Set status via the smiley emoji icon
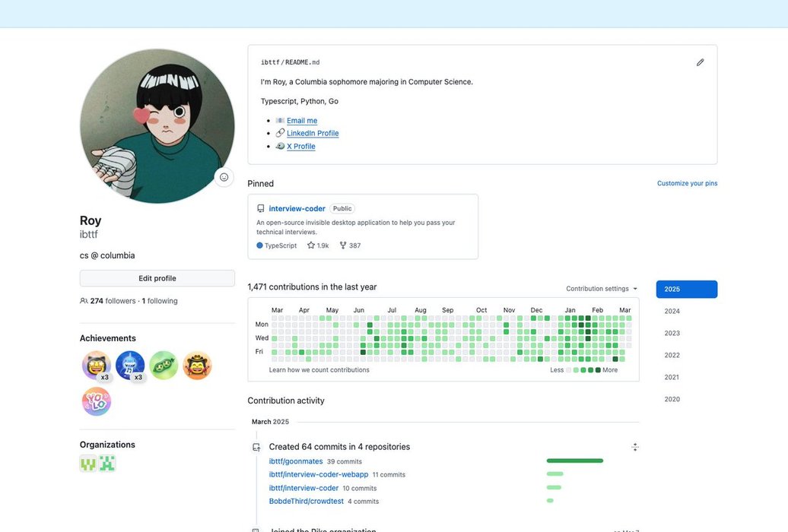Image resolution: width=788 pixels, height=532 pixels. (x=224, y=177)
